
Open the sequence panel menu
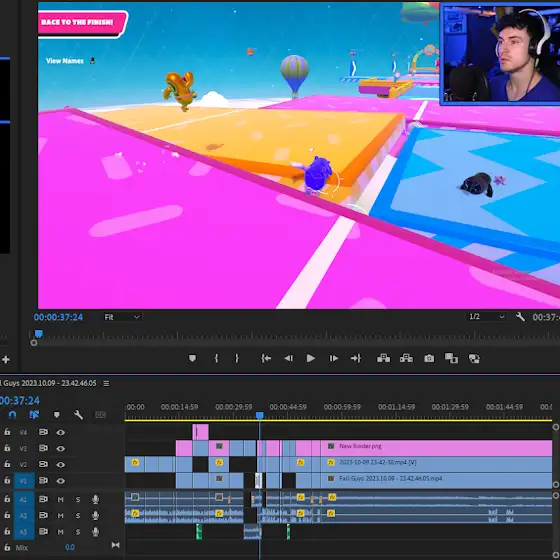point(106,383)
